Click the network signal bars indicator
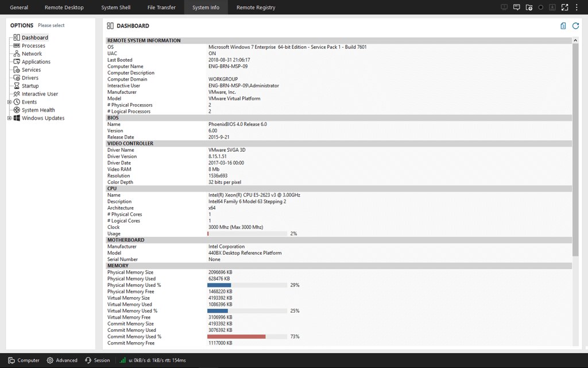Viewport: 588px width, 368px height. [122, 360]
